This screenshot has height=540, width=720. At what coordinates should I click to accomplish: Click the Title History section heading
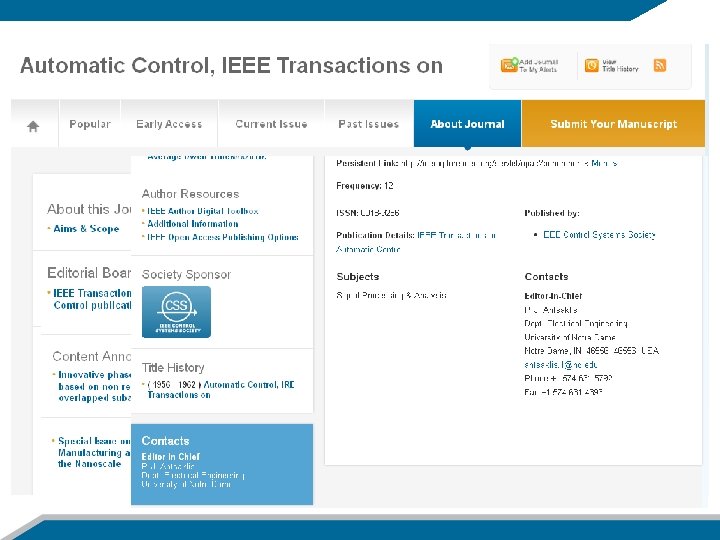tap(173, 367)
